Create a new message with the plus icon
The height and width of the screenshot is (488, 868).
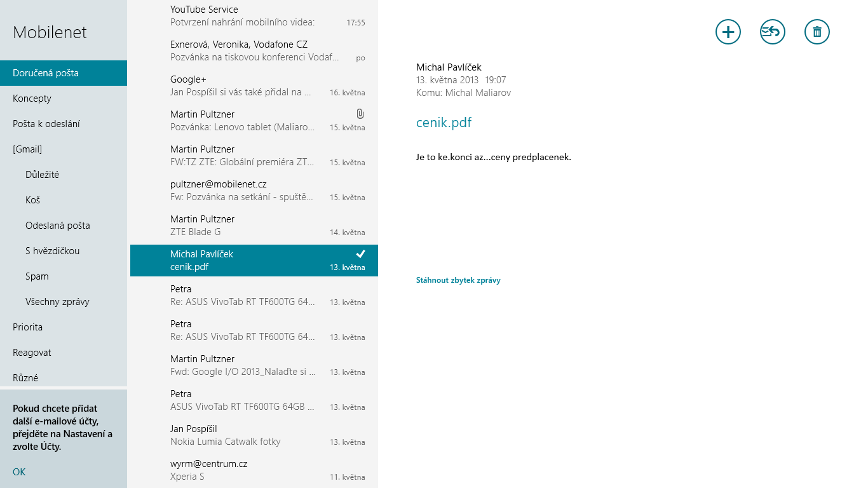point(728,31)
